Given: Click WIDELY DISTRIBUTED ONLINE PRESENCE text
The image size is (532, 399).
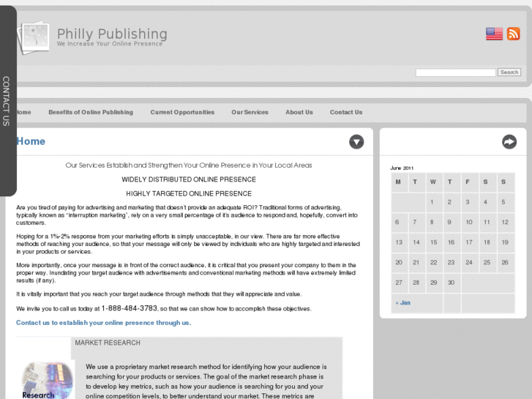Looking at the screenshot, I should (x=189, y=179).
